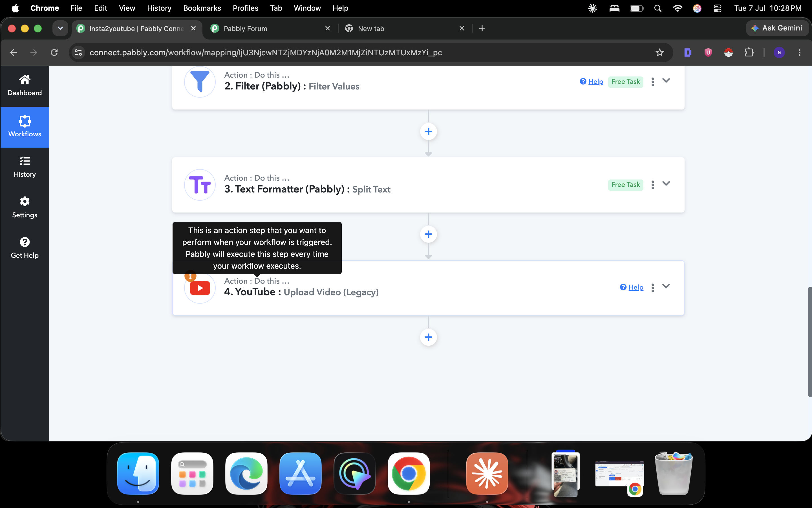This screenshot has height=508, width=812.
Task: Click Help link on YouTube step
Action: tap(636, 287)
